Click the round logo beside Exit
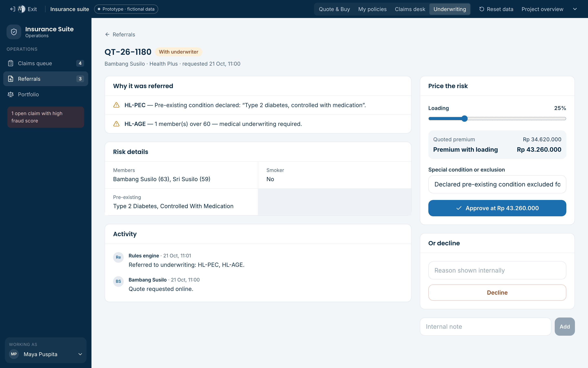 [22, 9]
